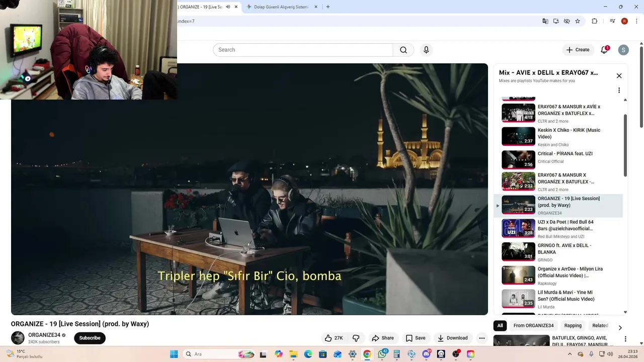Click the crossed-out eye icon in the address bar
The height and width of the screenshot is (362, 644).
[567, 21]
